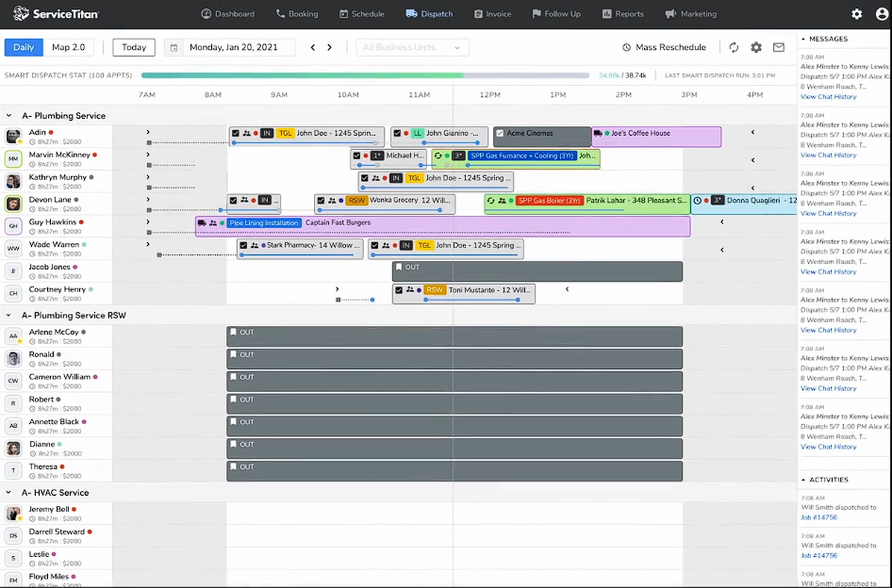Click truck icon on Captain Fast Burgers job
This screenshot has width=892, height=588.
pos(202,223)
